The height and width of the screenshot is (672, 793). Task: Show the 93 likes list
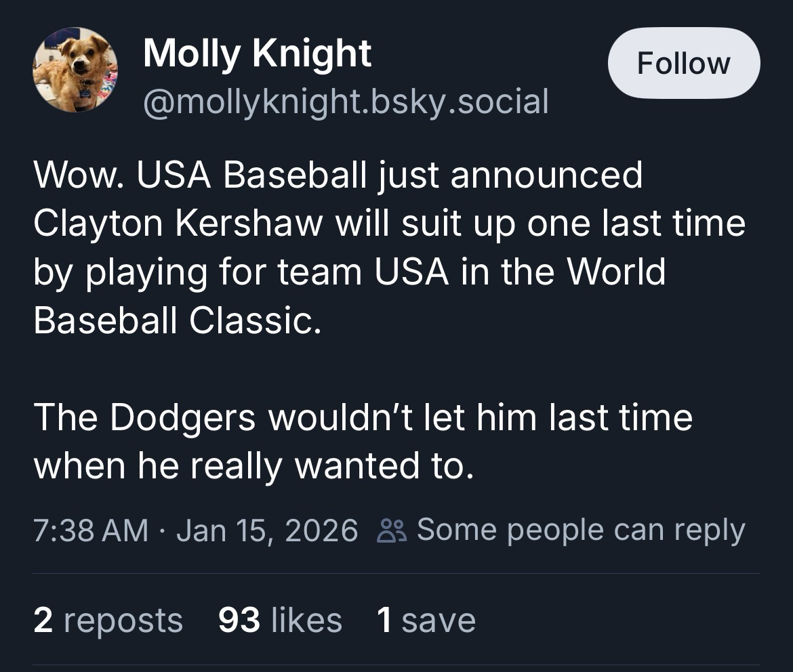pyautogui.click(x=280, y=621)
